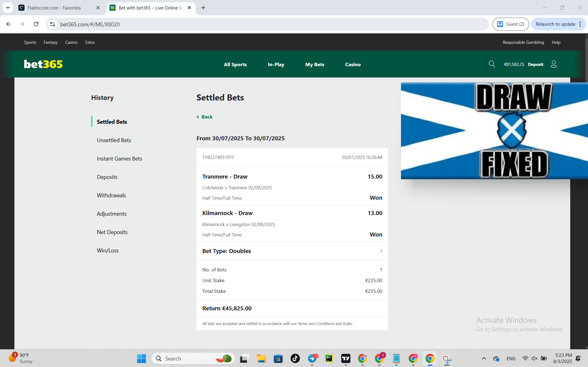The image size is (588, 367).
Task: Reload the page with the refresh icon
Action: point(36,24)
